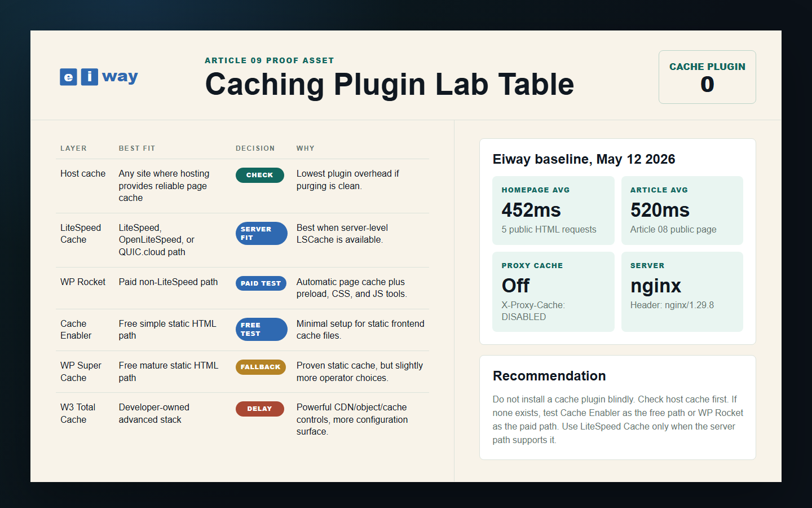The width and height of the screenshot is (812, 508).
Task: Click the SERVER FIT badge
Action: (x=261, y=233)
